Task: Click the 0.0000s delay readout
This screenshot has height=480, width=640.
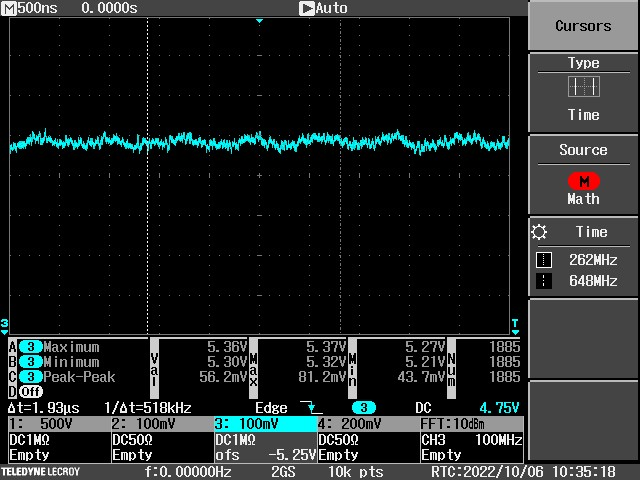Action: tap(109, 8)
